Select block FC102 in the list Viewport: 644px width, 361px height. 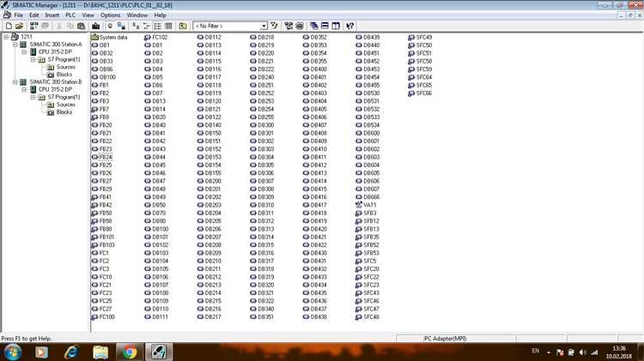[x=155, y=38]
